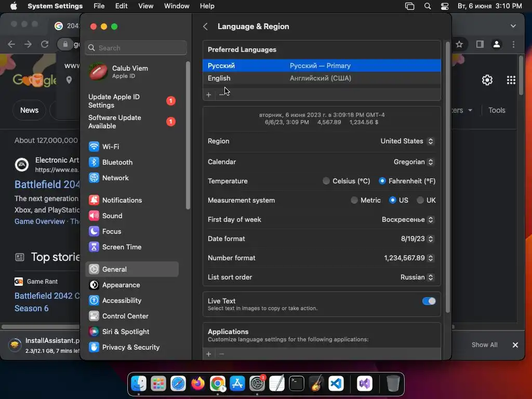
Task: Open the Window menu
Action: 177,6
